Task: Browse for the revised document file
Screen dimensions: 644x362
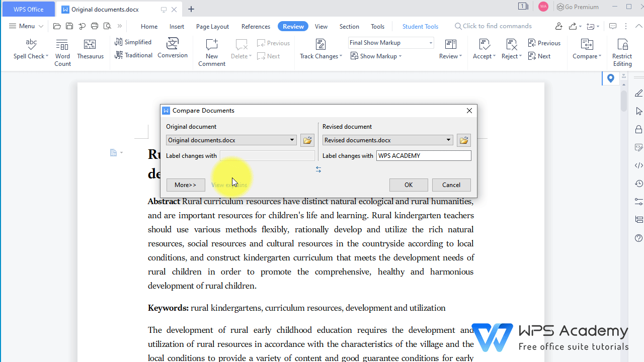Action: 463,140
